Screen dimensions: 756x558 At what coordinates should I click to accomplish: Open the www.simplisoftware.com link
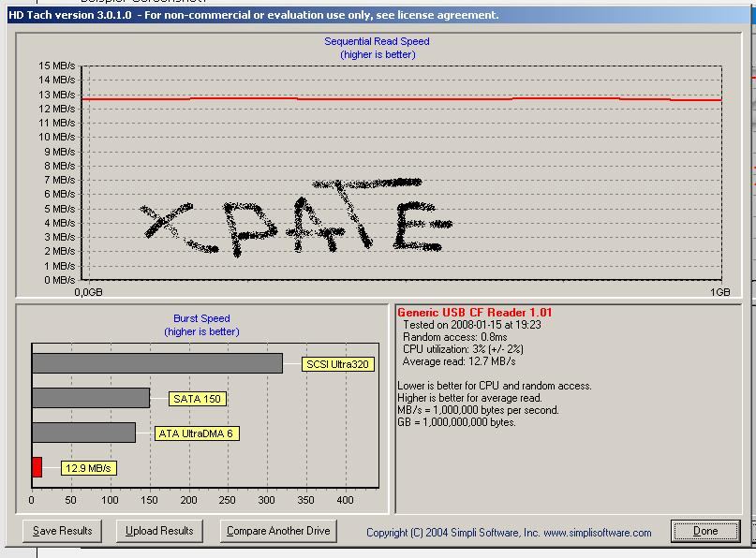tap(598, 533)
